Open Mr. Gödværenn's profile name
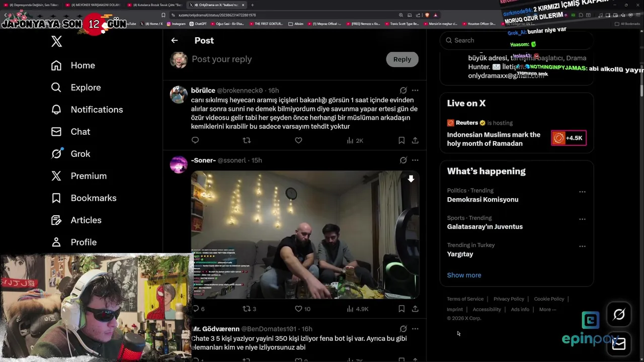 (x=215, y=329)
